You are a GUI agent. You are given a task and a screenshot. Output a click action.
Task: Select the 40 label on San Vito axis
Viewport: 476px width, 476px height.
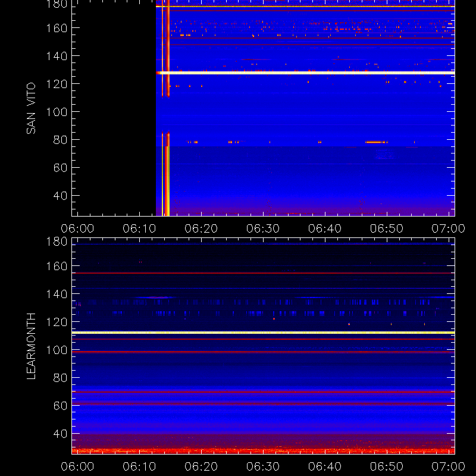tap(60, 196)
